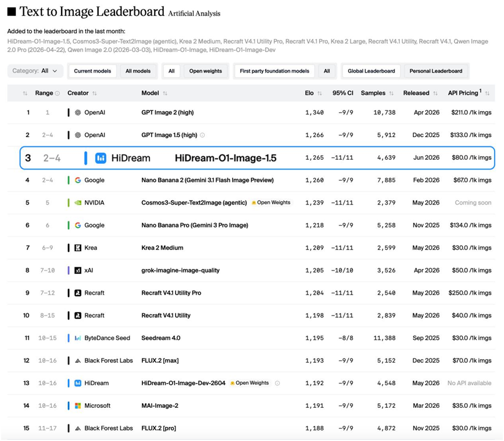Sort by API Pricing column arrows
Viewport: 504px width, 441px height.
click(x=487, y=94)
